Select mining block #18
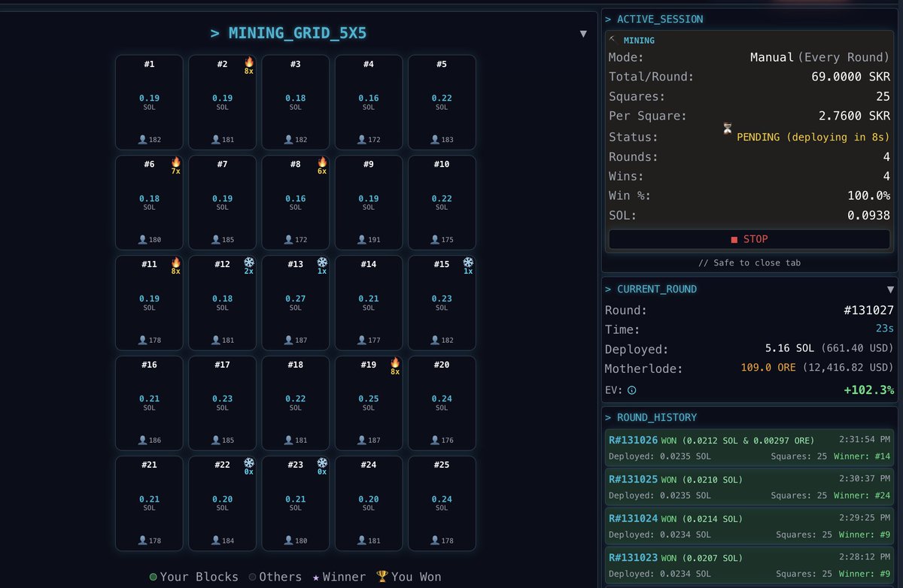Image resolution: width=903 pixels, height=588 pixels. tap(295, 403)
